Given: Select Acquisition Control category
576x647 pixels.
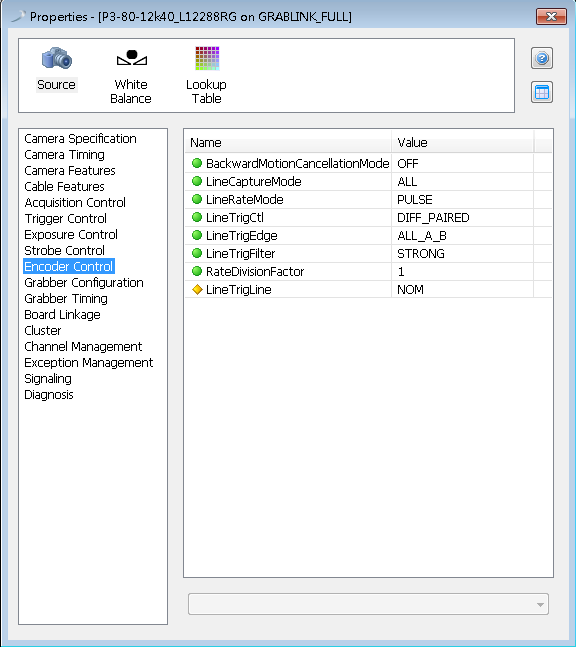Looking at the screenshot, I should 75,203.
